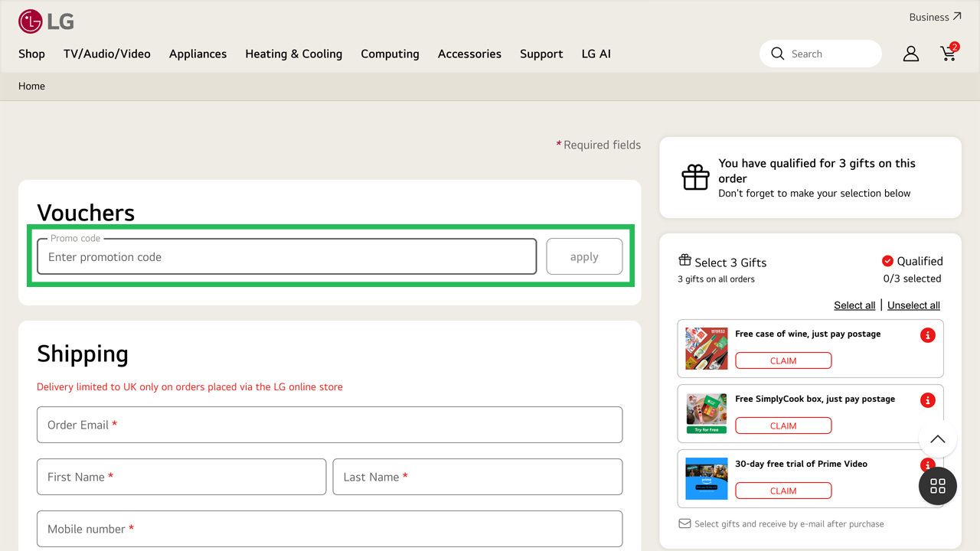Click the Enter promotion code field
Image resolution: width=980 pixels, height=551 pixels.
tap(286, 256)
